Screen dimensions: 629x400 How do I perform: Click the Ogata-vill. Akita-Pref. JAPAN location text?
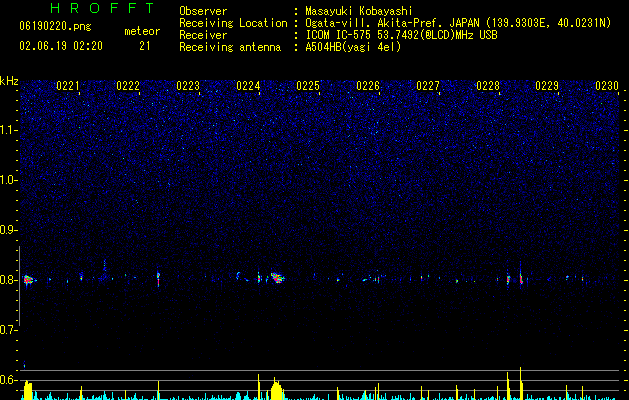tap(458, 23)
